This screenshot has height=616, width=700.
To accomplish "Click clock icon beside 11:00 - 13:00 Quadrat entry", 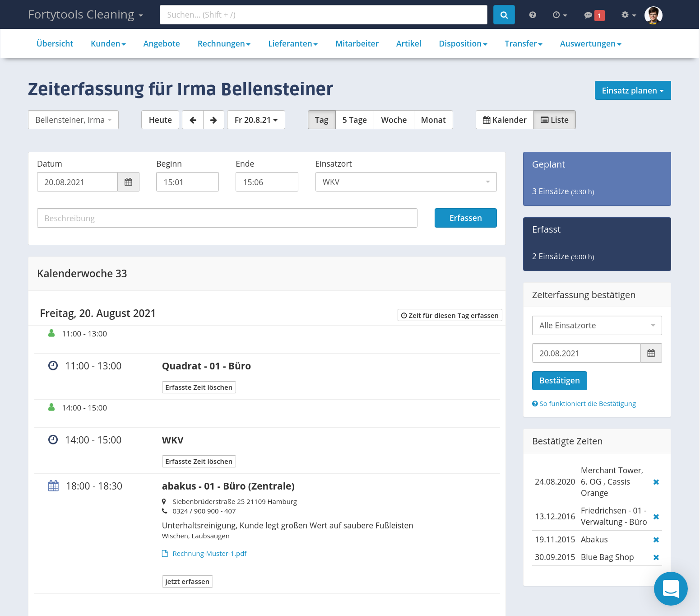I will 53,366.
